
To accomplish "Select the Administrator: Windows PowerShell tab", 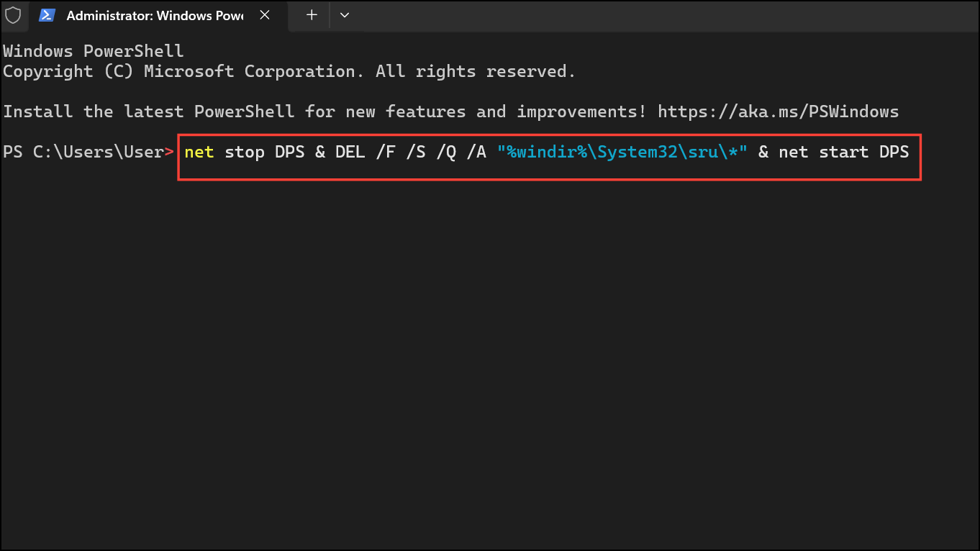I will click(x=155, y=15).
